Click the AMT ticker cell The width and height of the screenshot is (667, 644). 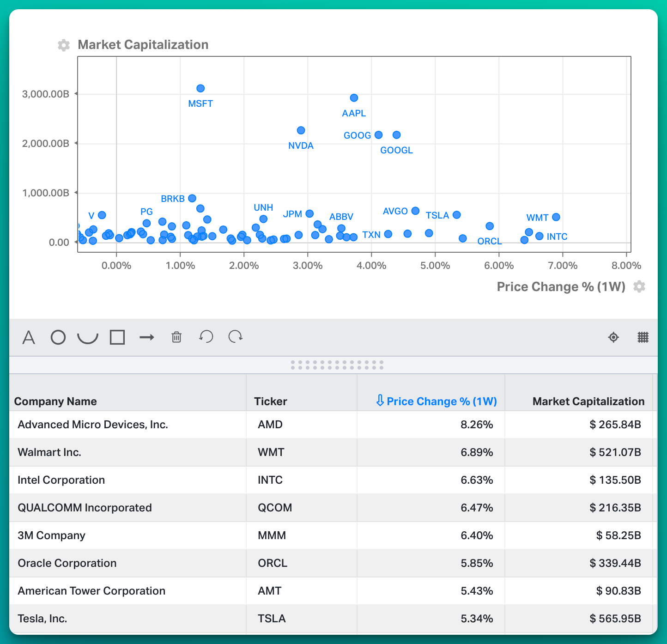pyautogui.click(x=302, y=591)
